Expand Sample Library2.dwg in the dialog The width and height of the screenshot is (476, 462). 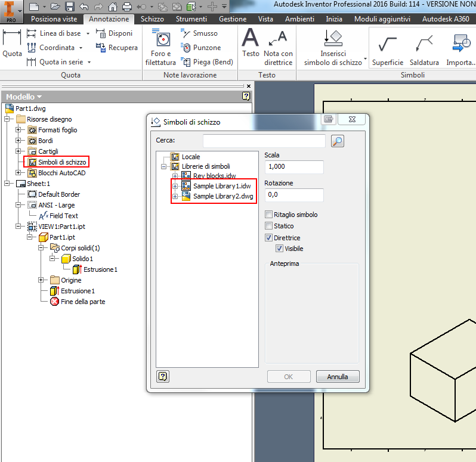175,196
